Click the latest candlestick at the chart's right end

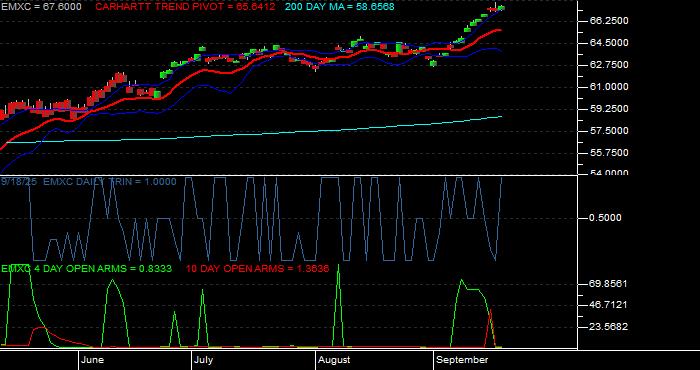point(501,8)
